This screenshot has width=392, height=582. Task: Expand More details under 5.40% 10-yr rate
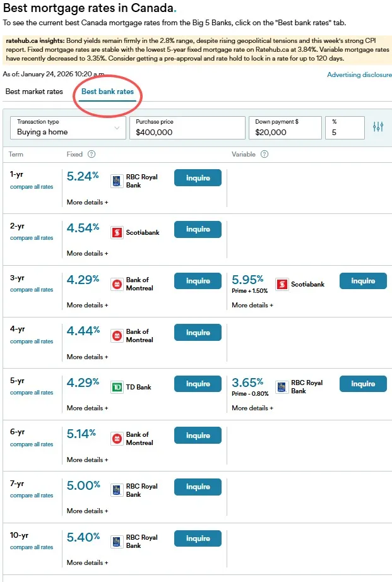tap(87, 562)
